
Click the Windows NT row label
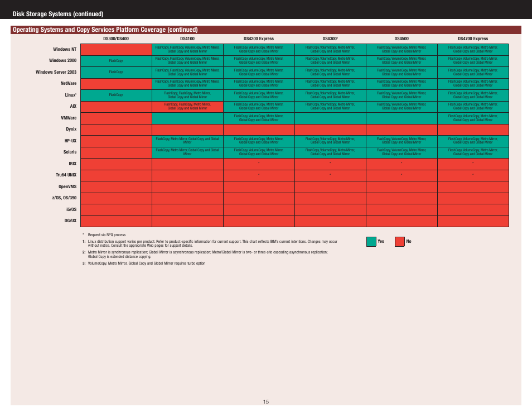pyautogui.click(x=65, y=49)
